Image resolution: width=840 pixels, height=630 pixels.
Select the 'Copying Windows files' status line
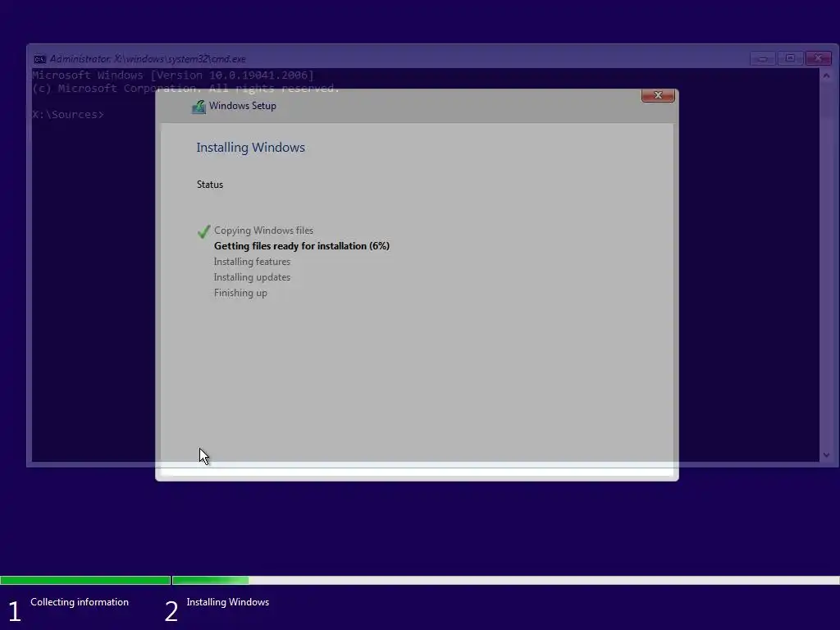point(263,231)
